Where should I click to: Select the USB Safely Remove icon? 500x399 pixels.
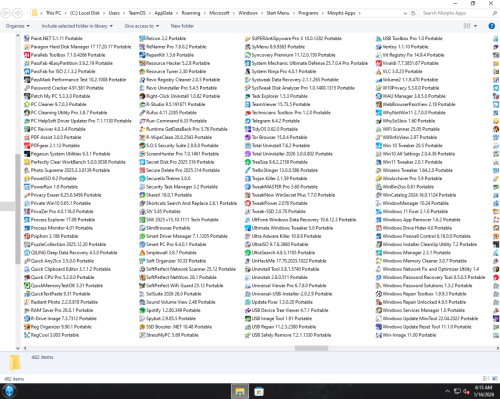tap(248, 335)
